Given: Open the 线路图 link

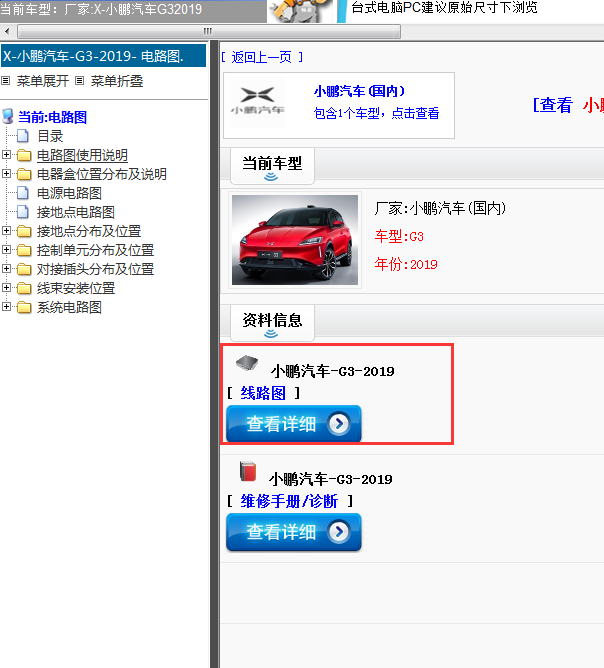Looking at the screenshot, I should coord(263,393).
